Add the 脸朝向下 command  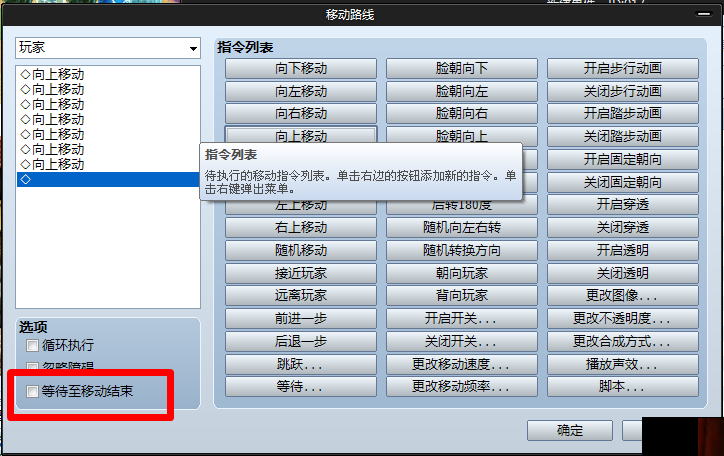[x=462, y=69]
